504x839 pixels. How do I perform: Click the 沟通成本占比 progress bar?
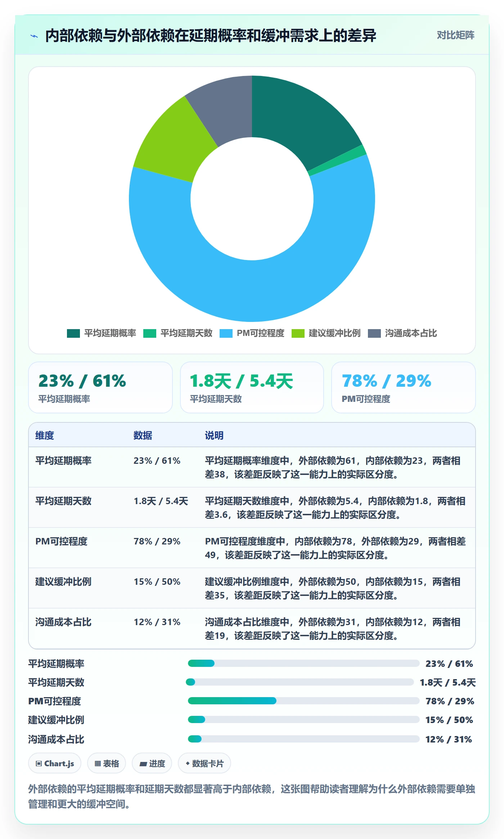[x=304, y=739]
